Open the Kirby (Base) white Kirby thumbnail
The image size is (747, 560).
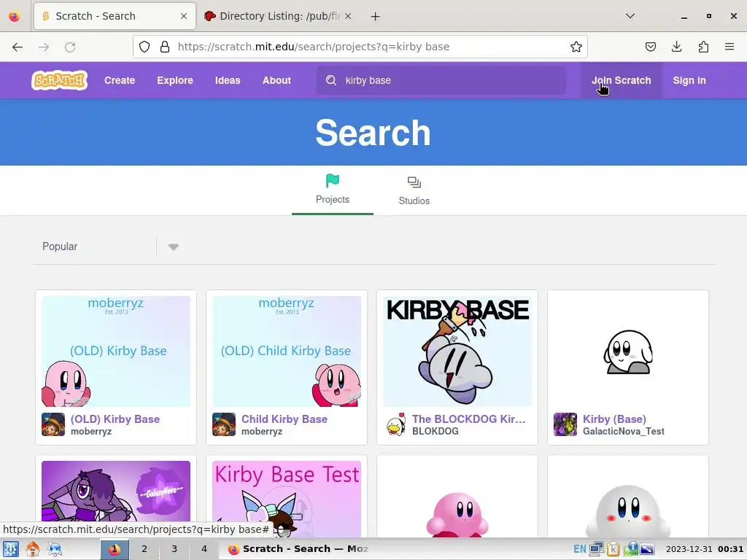tap(628, 351)
